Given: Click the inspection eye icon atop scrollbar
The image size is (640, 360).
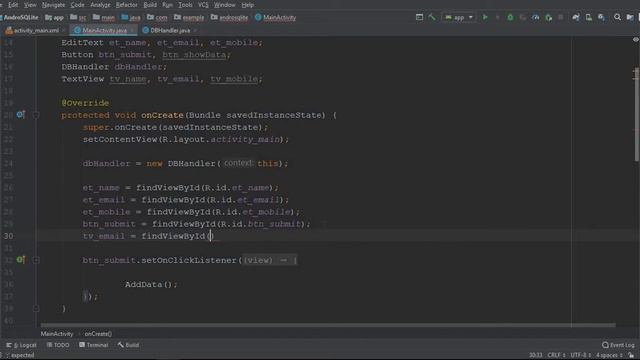Looking at the screenshot, I should 636,40.
